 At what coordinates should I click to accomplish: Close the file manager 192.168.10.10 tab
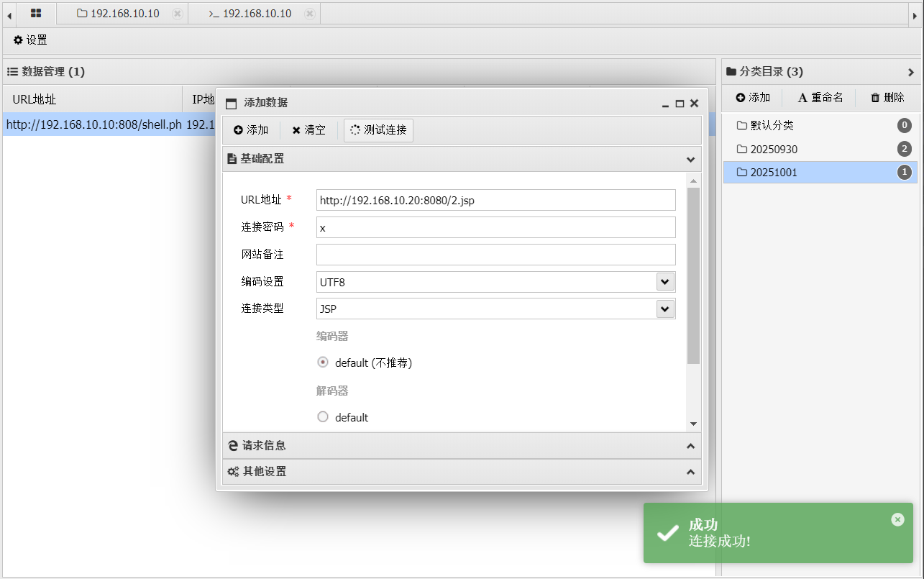[178, 14]
